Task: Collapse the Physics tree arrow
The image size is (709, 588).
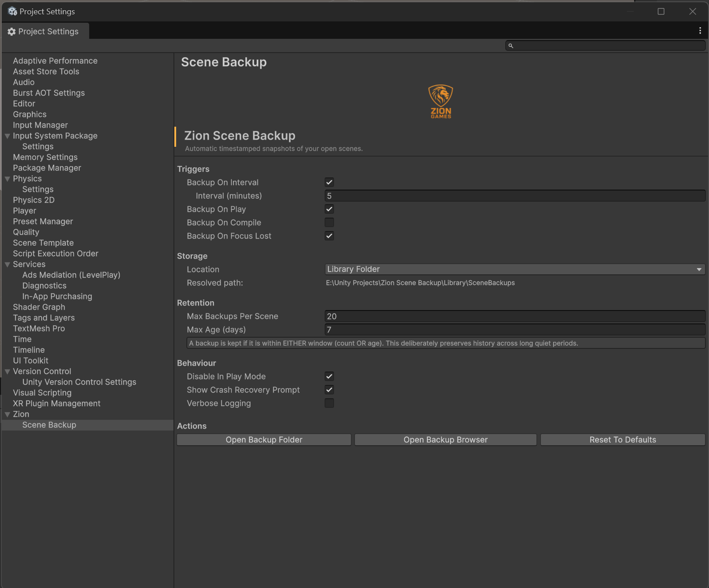Action: pos(7,178)
